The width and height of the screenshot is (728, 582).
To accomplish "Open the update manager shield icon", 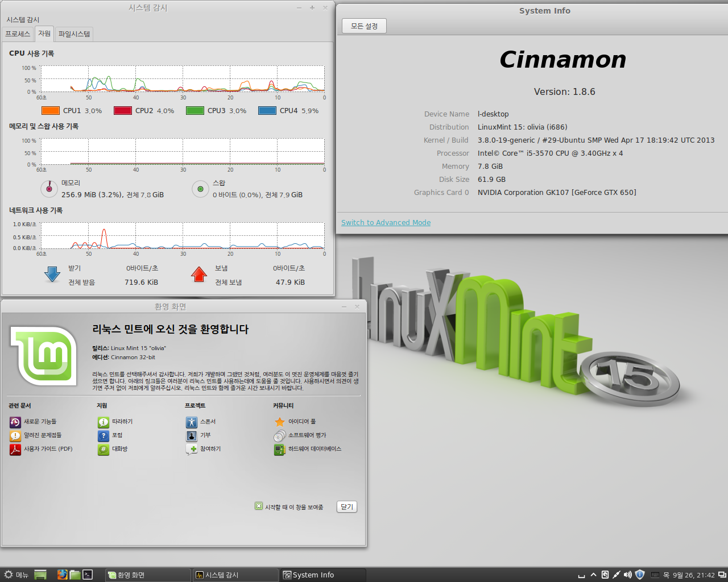I will click(640, 575).
